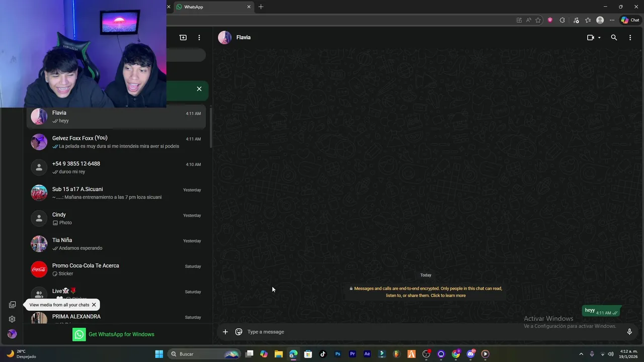This screenshot has width=644, height=362.
Task: Open the weather widget showing 26°C
Action: tap(21, 354)
